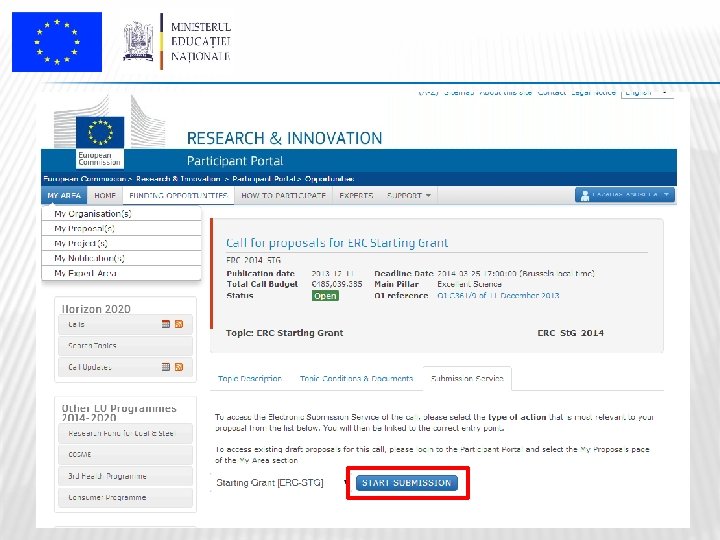Expand the SUPPORT dropdown menu
This screenshot has width=720, height=540.
[x=409, y=196]
